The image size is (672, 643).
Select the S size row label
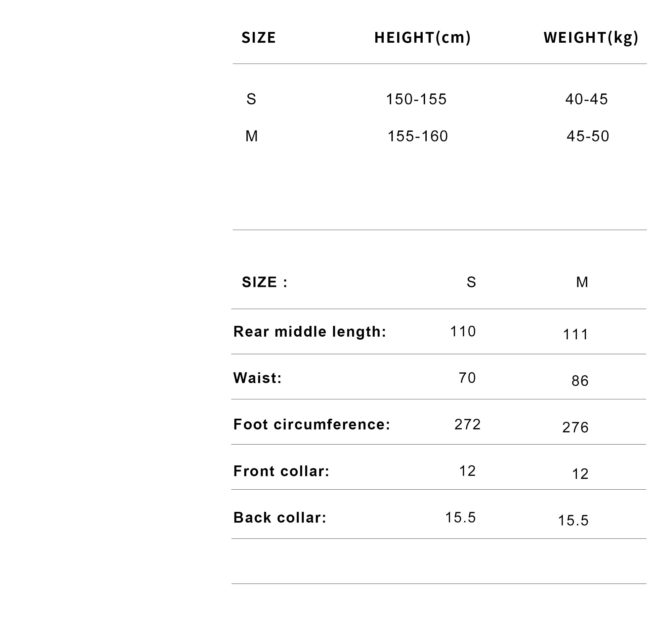pyautogui.click(x=251, y=100)
